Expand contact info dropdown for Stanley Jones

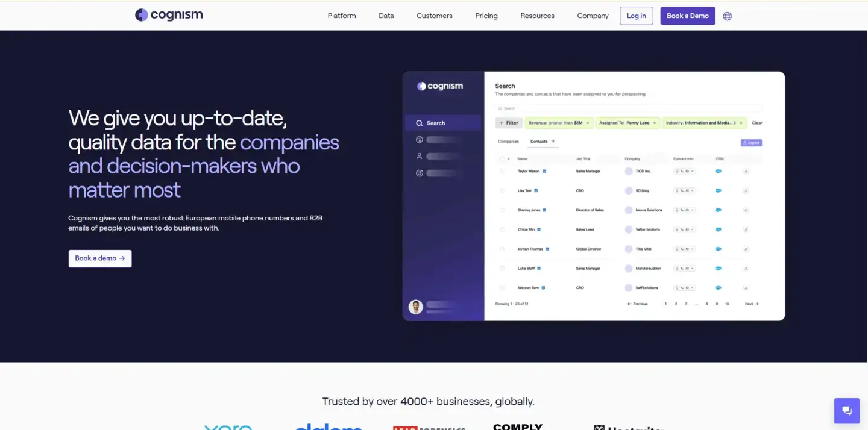(x=693, y=210)
